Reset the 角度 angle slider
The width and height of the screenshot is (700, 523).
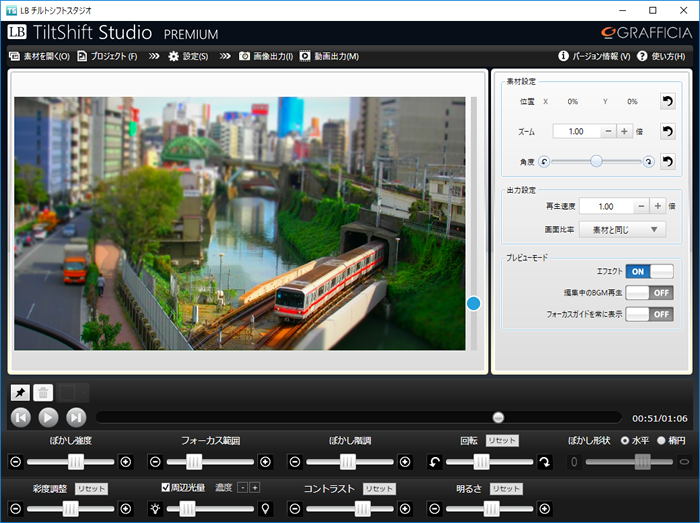click(667, 161)
